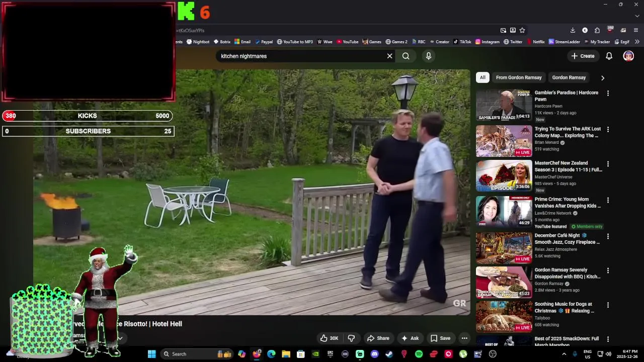Show hidden system tray icons
Viewport: 644px width, 362px height.
tap(564, 354)
